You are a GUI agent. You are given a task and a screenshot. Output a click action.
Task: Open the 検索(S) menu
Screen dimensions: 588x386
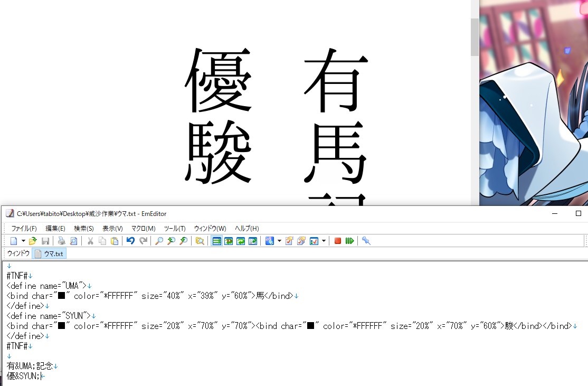(x=83, y=229)
